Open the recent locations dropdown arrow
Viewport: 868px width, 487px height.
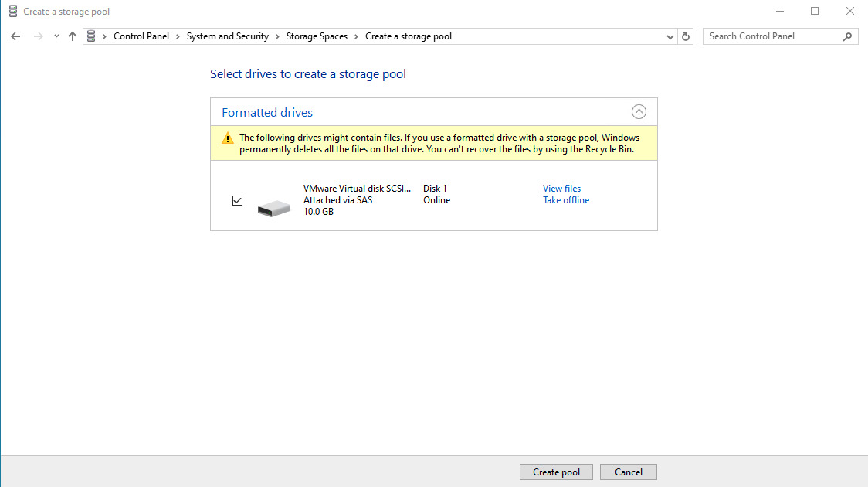coord(56,36)
